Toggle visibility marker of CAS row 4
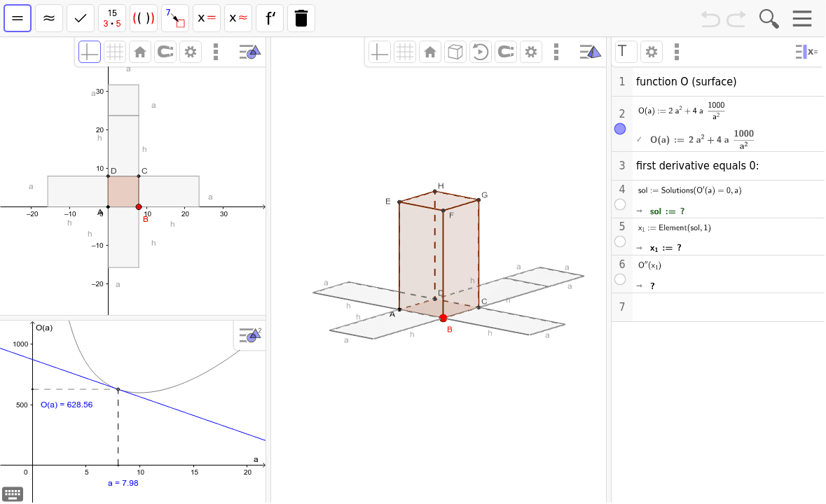Image resolution: width=826 pixels, height=504 pixels. [620, 204]
